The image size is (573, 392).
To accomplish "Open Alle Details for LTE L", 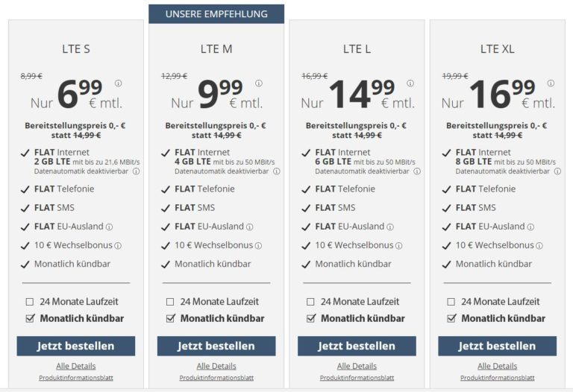I will click(357, 366).
